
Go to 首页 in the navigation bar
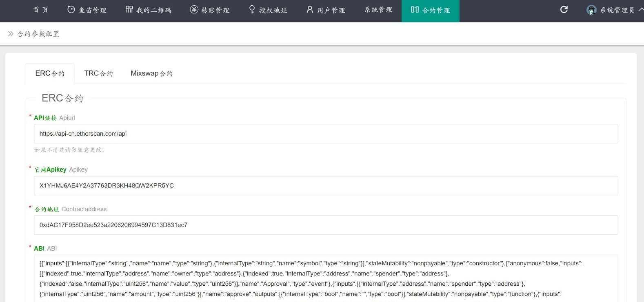(x=41, y=10)
